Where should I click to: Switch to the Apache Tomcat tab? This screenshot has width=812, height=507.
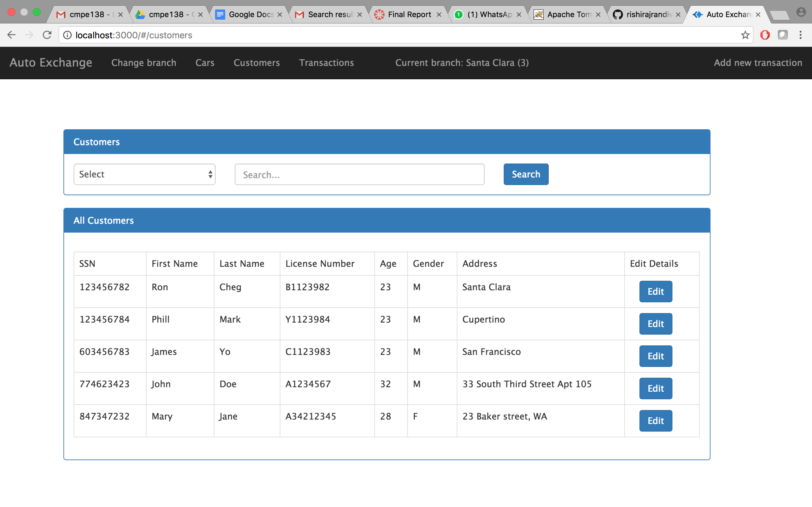tap(569, 15)
